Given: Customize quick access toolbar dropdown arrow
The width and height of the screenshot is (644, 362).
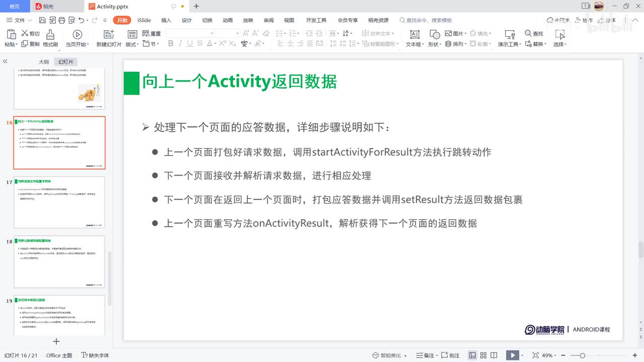Looking at the screenshot, I should pos(105,20).
